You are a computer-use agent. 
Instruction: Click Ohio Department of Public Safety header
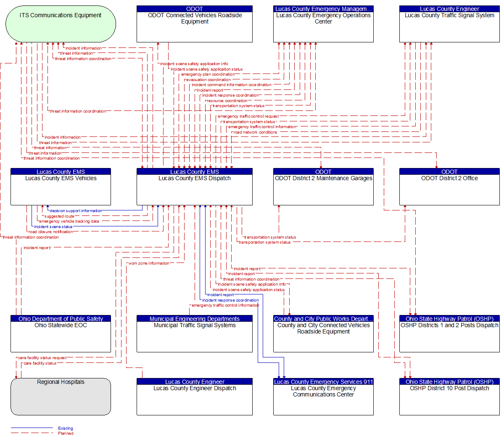(61, 319)
